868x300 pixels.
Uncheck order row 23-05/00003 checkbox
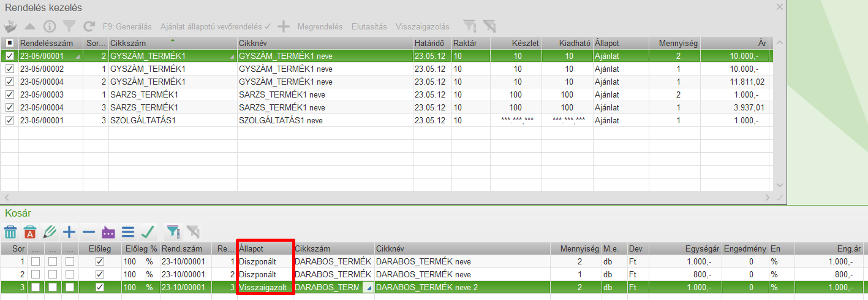(x=9, y=94)
